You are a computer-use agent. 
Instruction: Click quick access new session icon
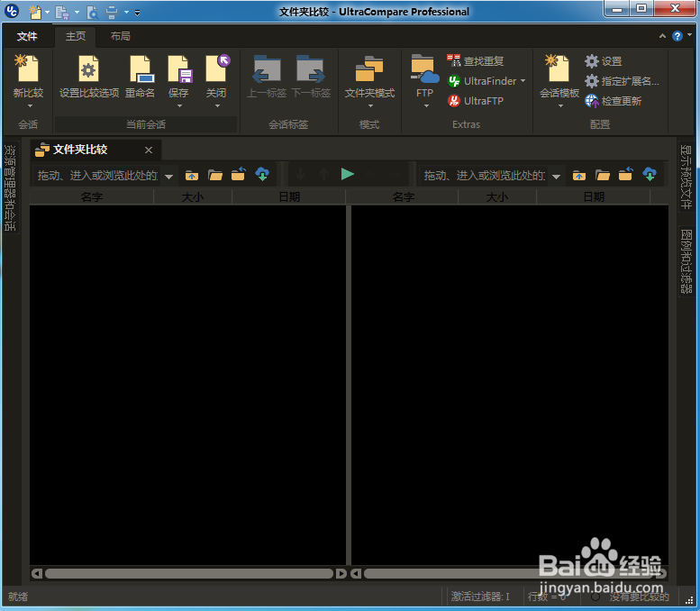click(35, 12)
